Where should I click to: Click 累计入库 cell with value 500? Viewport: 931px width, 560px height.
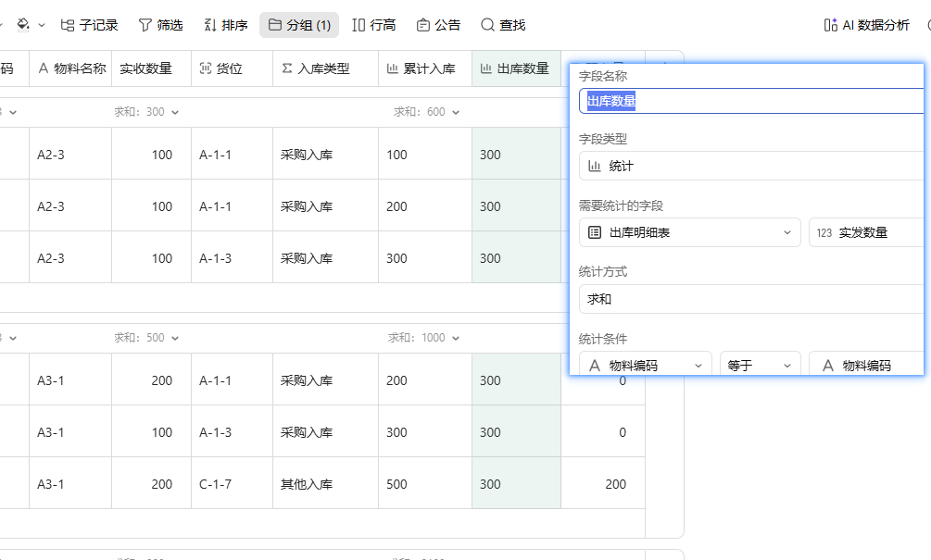(425, 483)
